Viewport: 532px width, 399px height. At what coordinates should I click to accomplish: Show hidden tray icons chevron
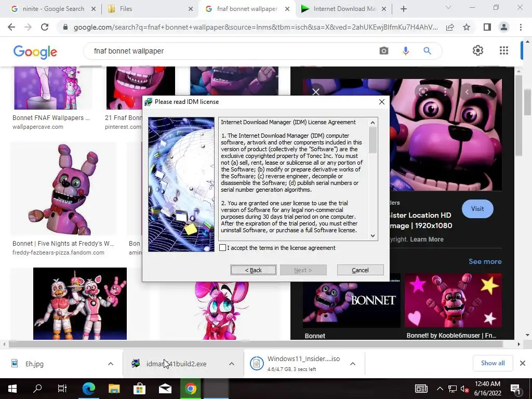pyautogui.click(x=440, y=389)
